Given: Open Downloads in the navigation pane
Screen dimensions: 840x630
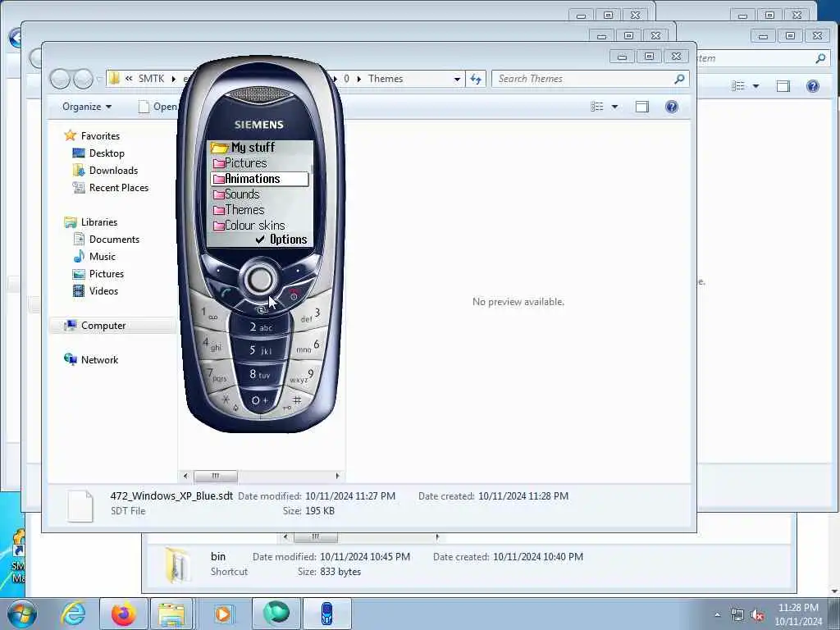Looking at the screenshot, I should [113, 171].
